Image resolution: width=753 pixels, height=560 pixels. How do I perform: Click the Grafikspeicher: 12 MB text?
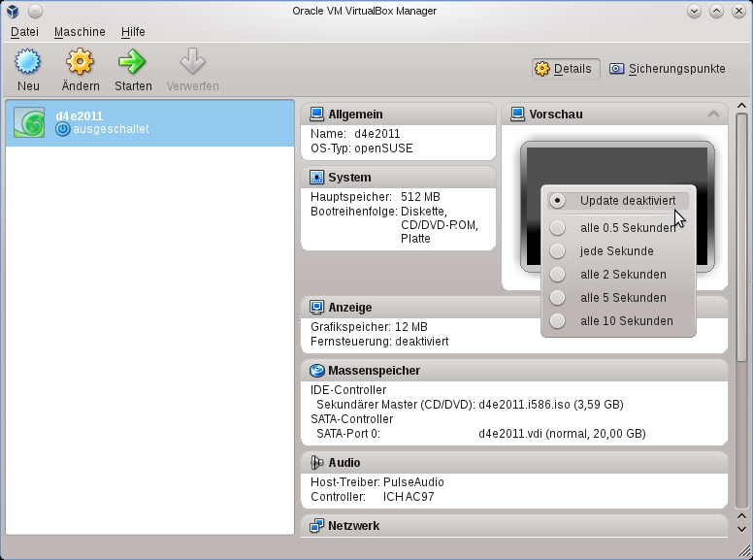tap(369, 327)
